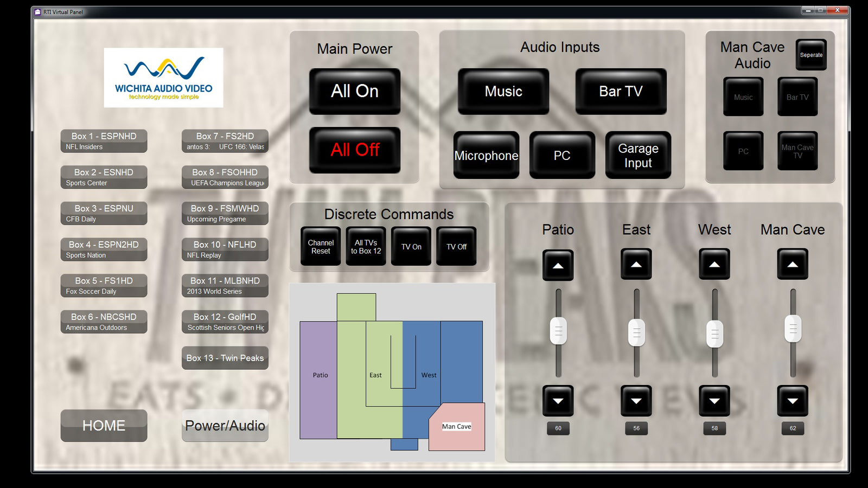Pick Box 13 - Twin Peaks source

point(225,358)
